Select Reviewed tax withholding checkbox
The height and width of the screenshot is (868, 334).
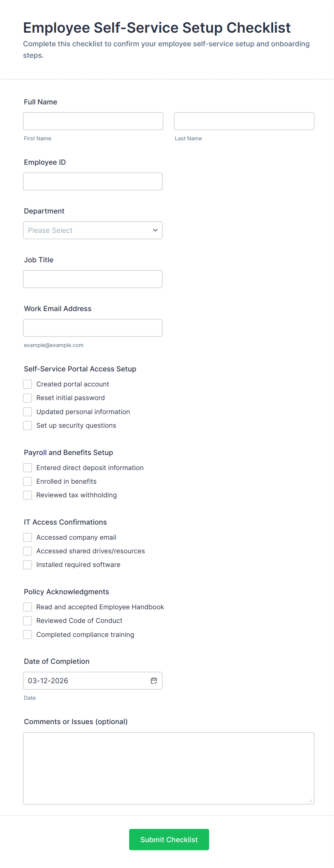click(28, 495)
